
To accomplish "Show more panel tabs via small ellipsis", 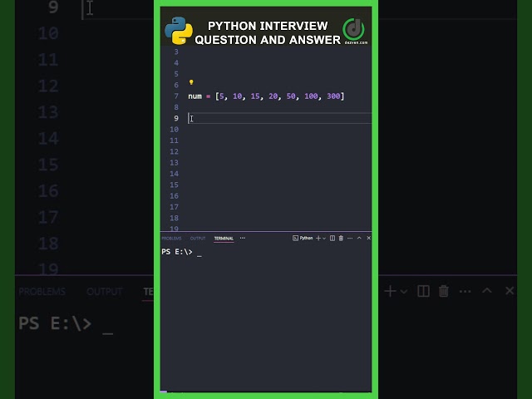I will tap(243, 239).
